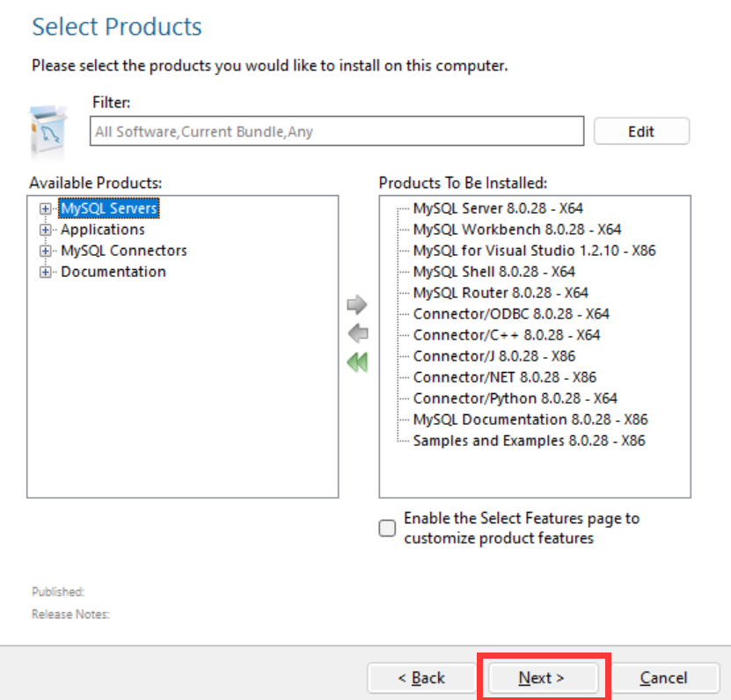Click the right arrow add-product icon
The width and height of the screenshot is (731, 700).
point(357,305)
